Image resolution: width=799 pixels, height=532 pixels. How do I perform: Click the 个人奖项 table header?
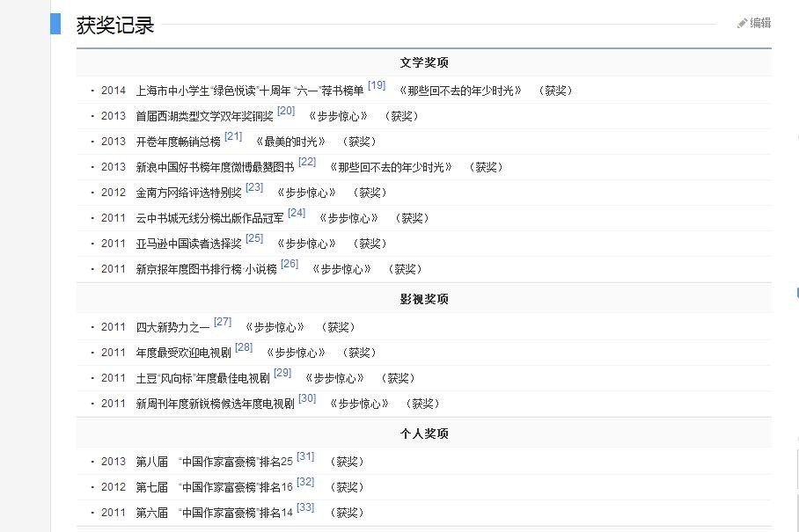click(x=424, y=434)
